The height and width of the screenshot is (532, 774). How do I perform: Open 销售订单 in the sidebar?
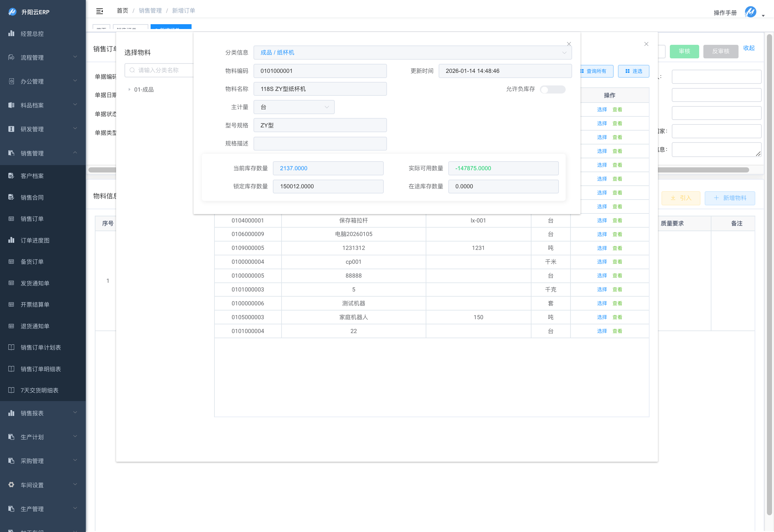coord(32,219)
